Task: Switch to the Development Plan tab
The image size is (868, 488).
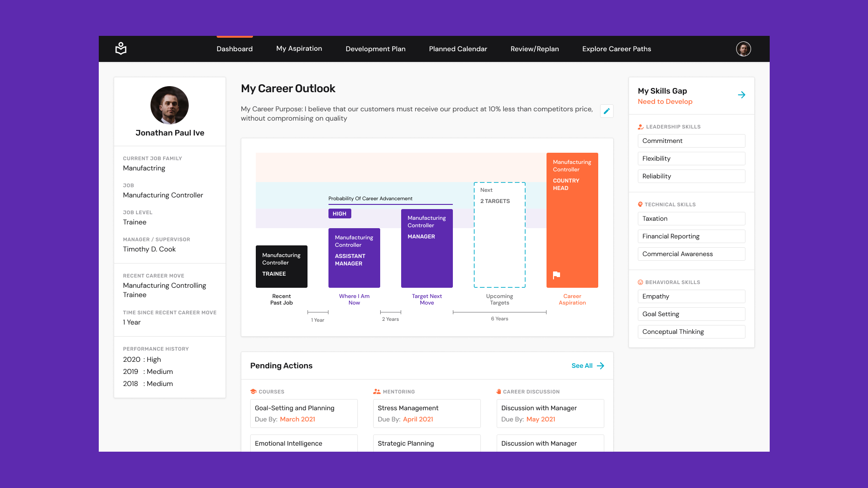Action: pos(376,48)
